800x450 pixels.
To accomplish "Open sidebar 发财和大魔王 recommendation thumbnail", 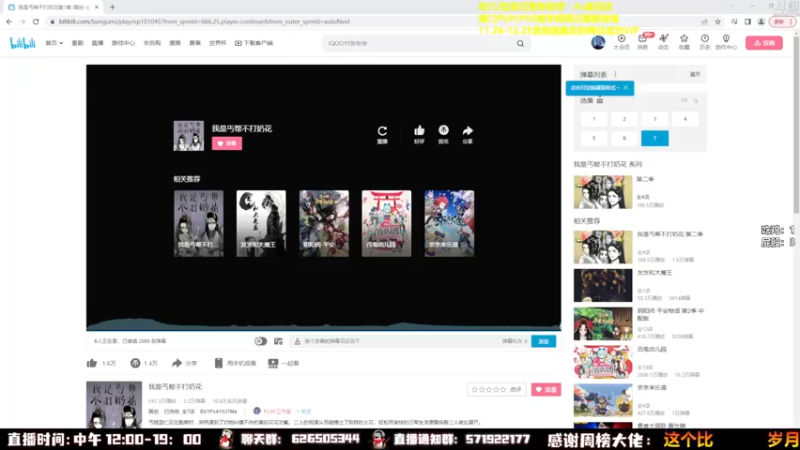I will point(603,286).
